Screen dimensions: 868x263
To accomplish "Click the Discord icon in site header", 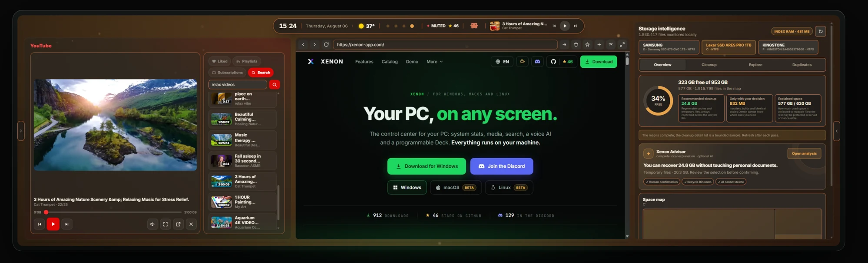I will pyautogui.click(x=538, y=62).
